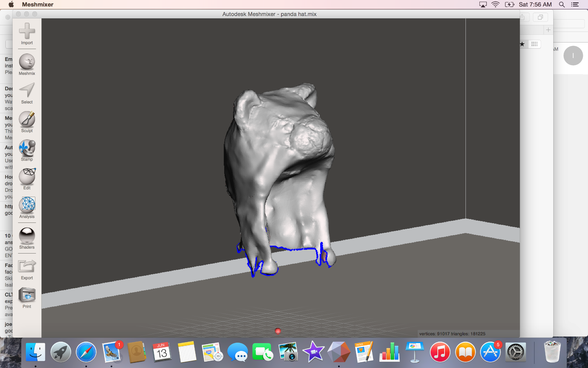Click vertices and triangles status text
588x368 pixels.
click(x=452, y=334)
